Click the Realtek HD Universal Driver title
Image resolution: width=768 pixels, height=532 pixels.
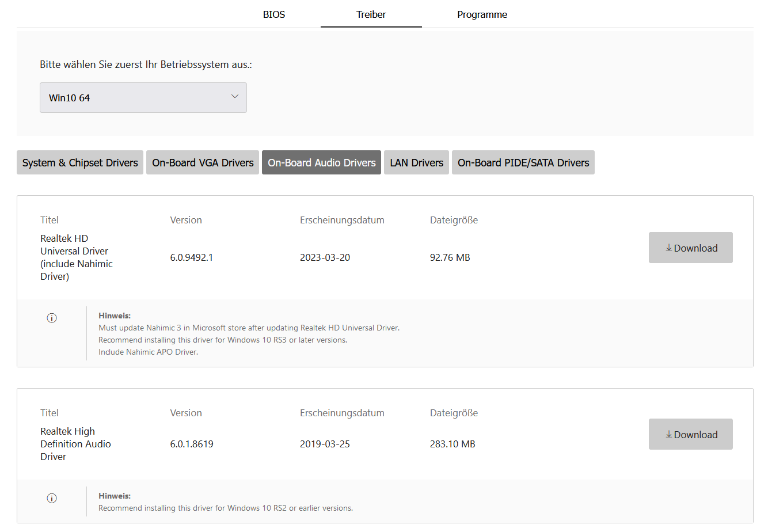76,257
